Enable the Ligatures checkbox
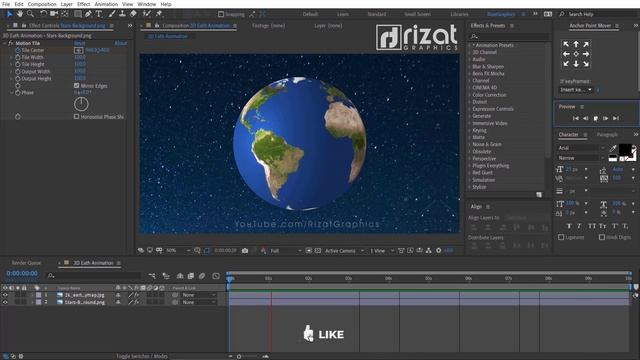The width and height of the screenshot is (640, 360). (x=561, y=237)
